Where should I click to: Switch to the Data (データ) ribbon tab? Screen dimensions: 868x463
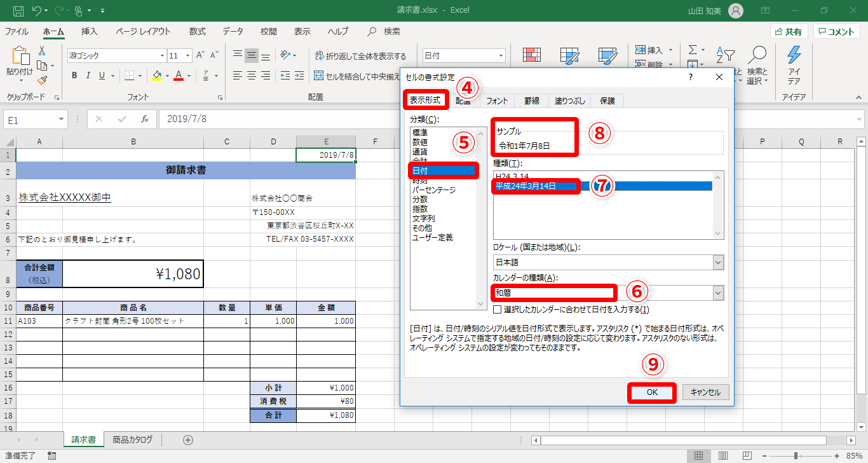[x=233, y=31]
